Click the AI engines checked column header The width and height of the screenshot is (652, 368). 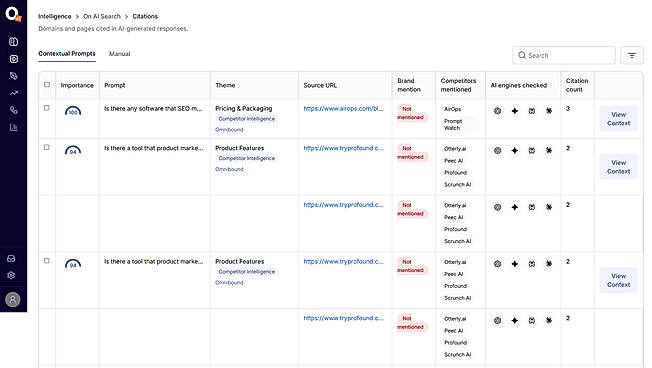coord(519,85)
